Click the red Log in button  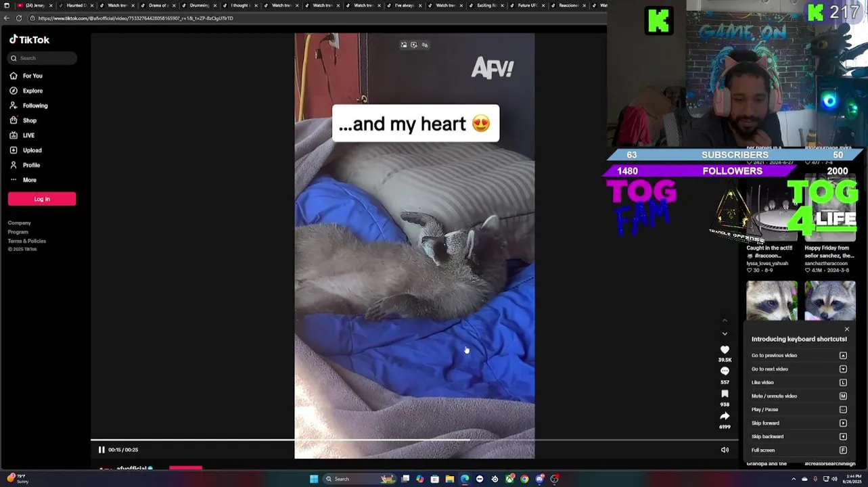point(42,199)
